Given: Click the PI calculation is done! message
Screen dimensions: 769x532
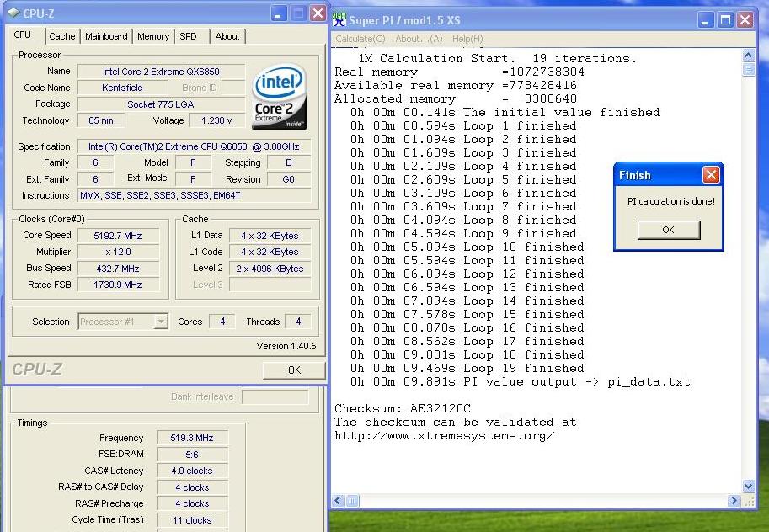Looking at the screenshot, I should coord(671,201).
